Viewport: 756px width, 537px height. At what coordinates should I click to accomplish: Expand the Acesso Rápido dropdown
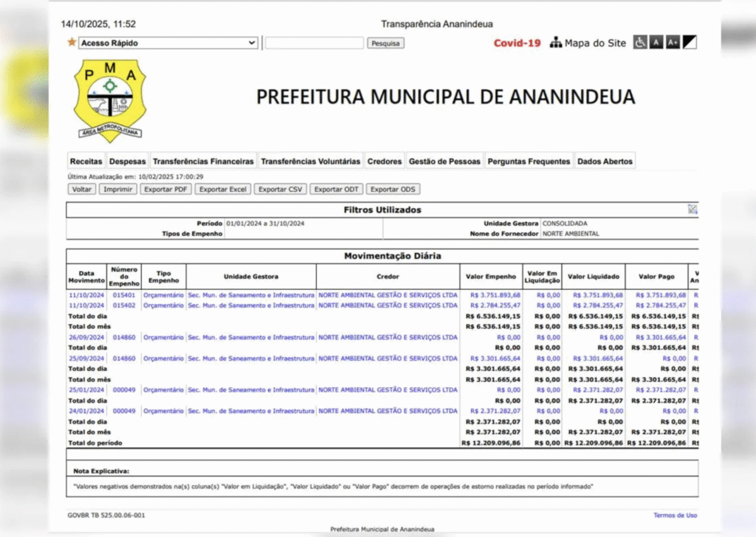click(x=168, y=43)
